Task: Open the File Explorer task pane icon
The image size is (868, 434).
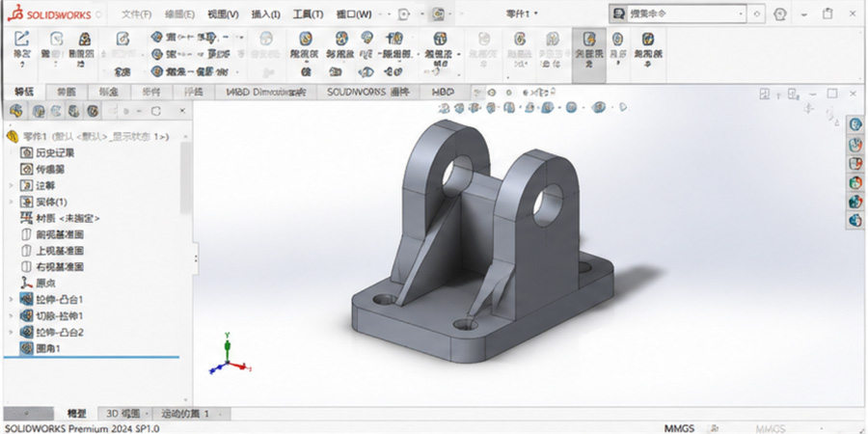Action: 855,164
